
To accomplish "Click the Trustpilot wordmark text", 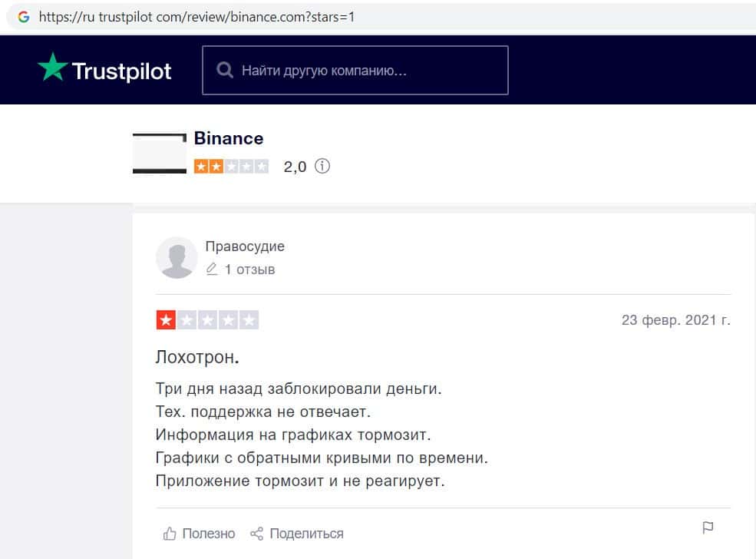I will (x=121, y=71).
